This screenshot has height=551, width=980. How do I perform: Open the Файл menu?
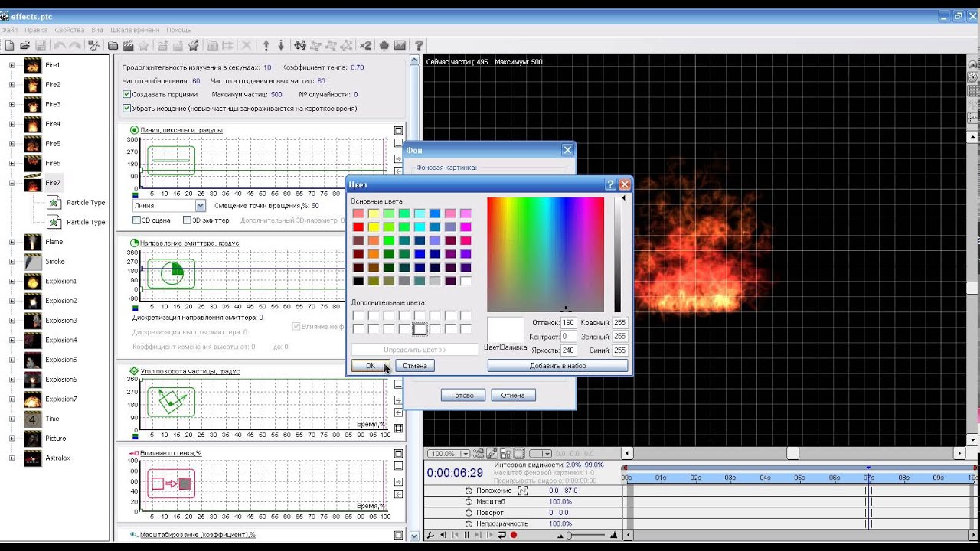point(9,30)
